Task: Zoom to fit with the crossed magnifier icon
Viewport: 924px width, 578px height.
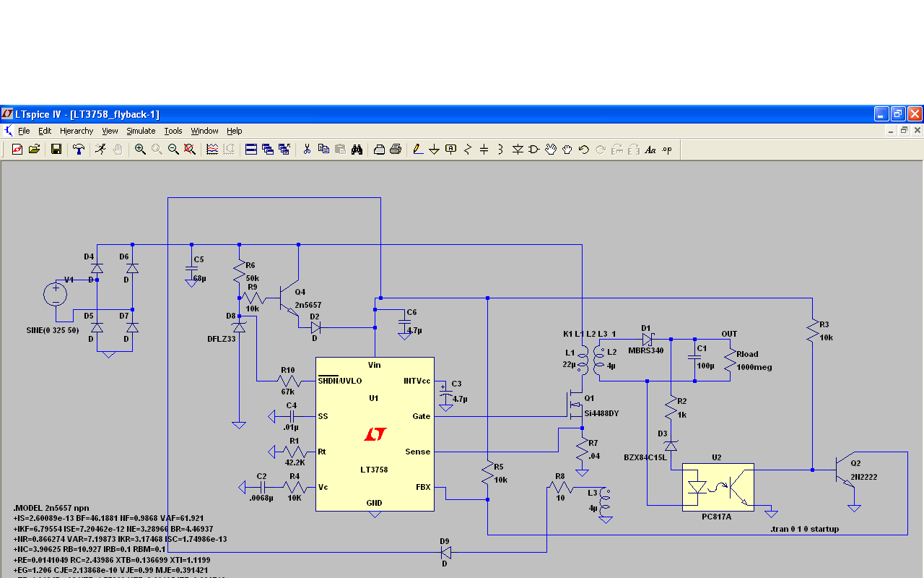Action: coord(189,150)
